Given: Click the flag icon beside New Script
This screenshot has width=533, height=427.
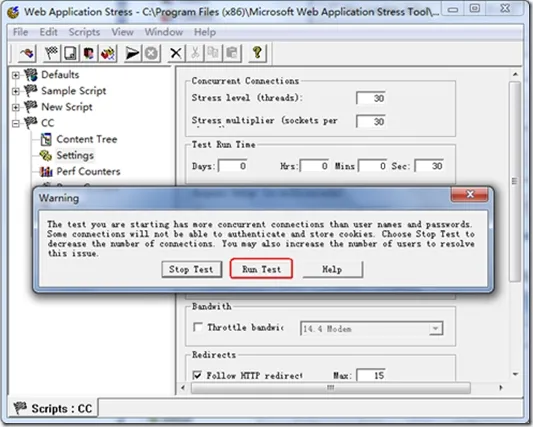Looking at the screenshot, I should click(30, 107).
